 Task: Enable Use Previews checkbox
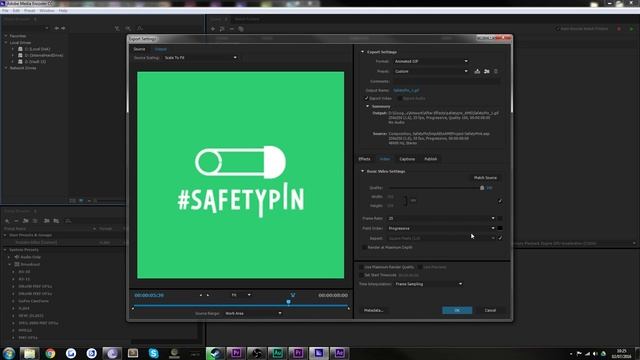click(420, 267)
